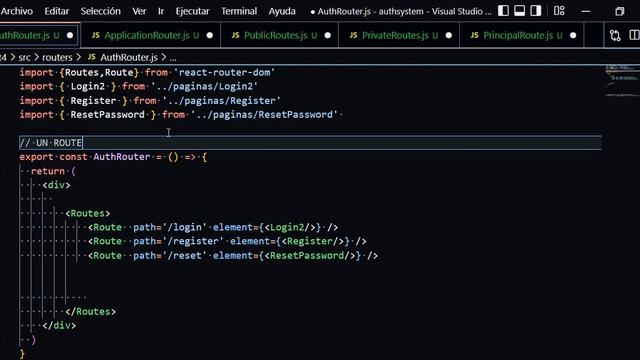The width and height of the screenshot is (640, 360).
Task: Click unsaved dot on AuthRouter.js tab
Action: [x=70, y=36]
